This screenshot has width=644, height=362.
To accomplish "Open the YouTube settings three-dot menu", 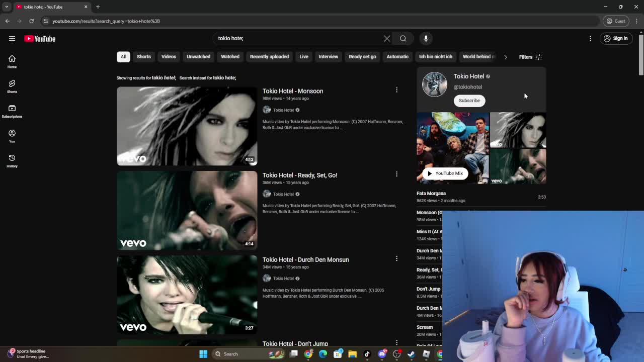I will click(590, 38).
